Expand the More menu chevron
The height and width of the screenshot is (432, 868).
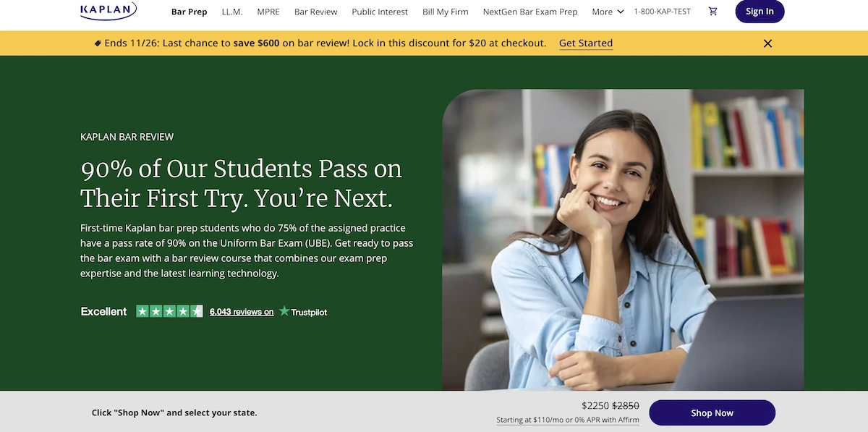point(620,12)
